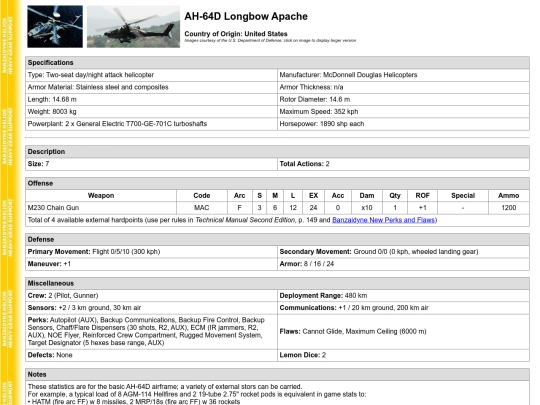Select Primary Movement: Flight 0/5/10 cell
The height and width of the screenshot is (405, 540).
pos(151,252)
